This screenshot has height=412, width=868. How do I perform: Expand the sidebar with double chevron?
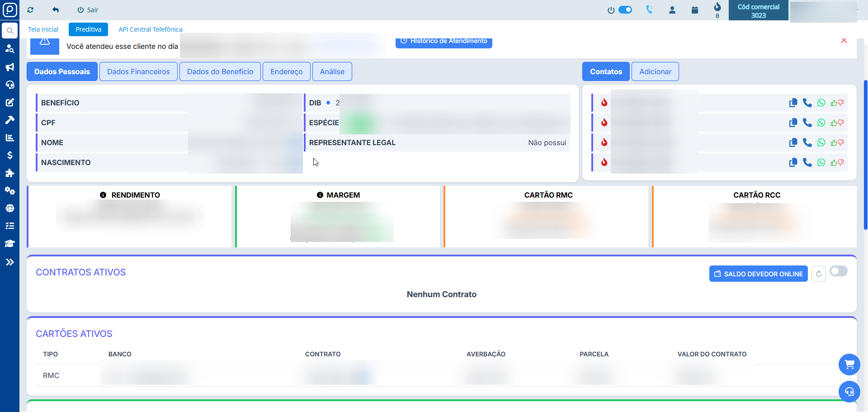click(9, 262)
